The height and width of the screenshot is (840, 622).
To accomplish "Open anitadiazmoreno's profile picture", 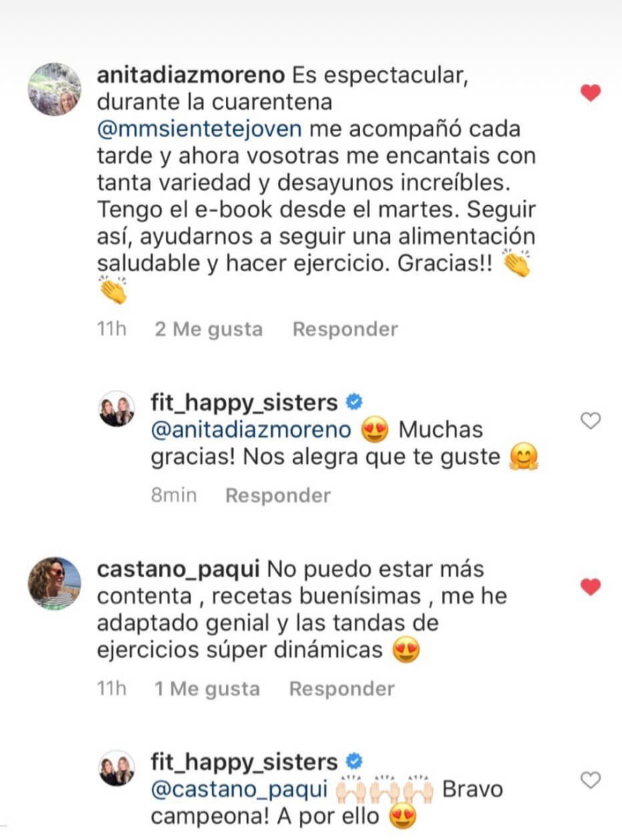I will [55, 89].
